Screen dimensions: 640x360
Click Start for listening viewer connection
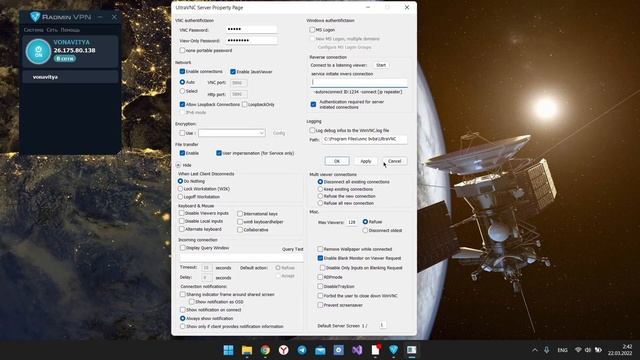(381, 65)
